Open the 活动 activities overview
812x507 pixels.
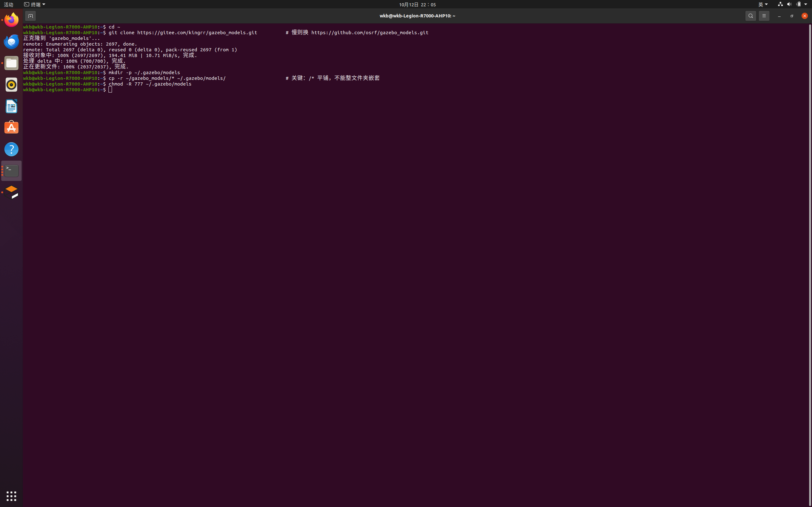coord(8,4)
